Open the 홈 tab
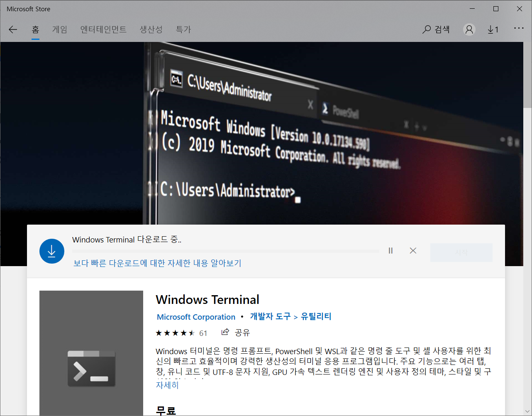Screen dimensions: 532x416 pyautogui.click(x=35, y=29)
